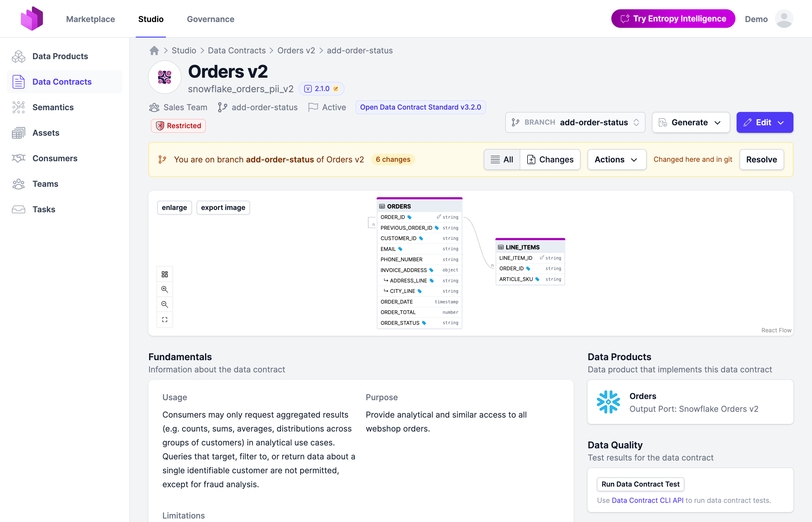The image size is (812, 522).
Task: Open Data Products in sidebar
Action: 64,56
